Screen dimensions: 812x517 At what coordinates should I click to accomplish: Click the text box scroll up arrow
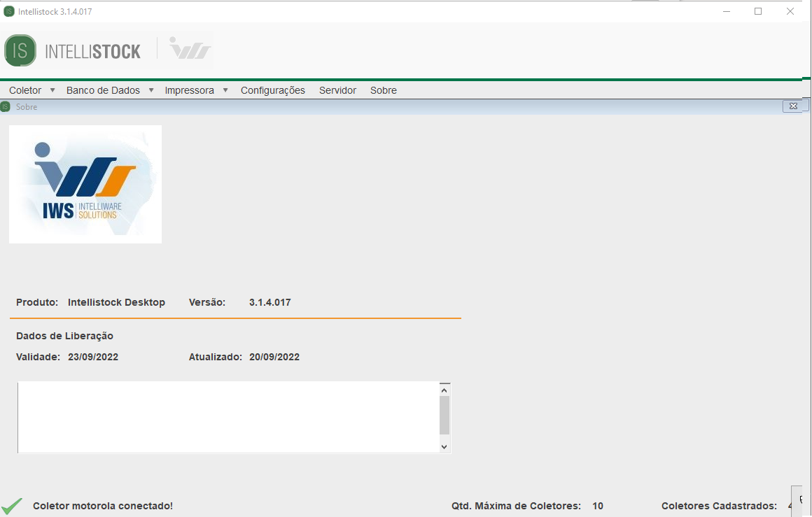click(x=444, y=390)
